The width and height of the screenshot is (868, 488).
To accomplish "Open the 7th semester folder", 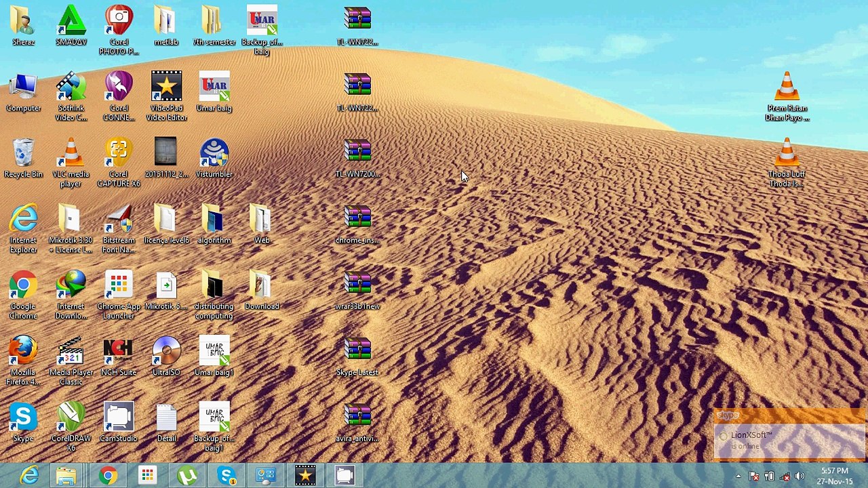I will click(x=214, y=26).
